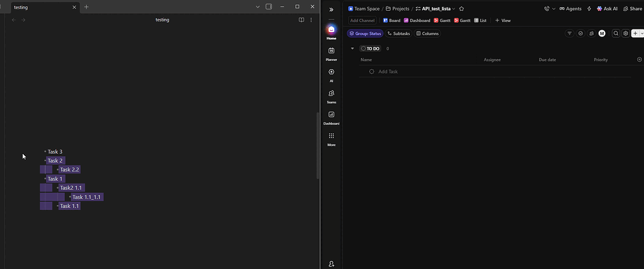Open Teams from the sidebar

(x=331, y=94)
